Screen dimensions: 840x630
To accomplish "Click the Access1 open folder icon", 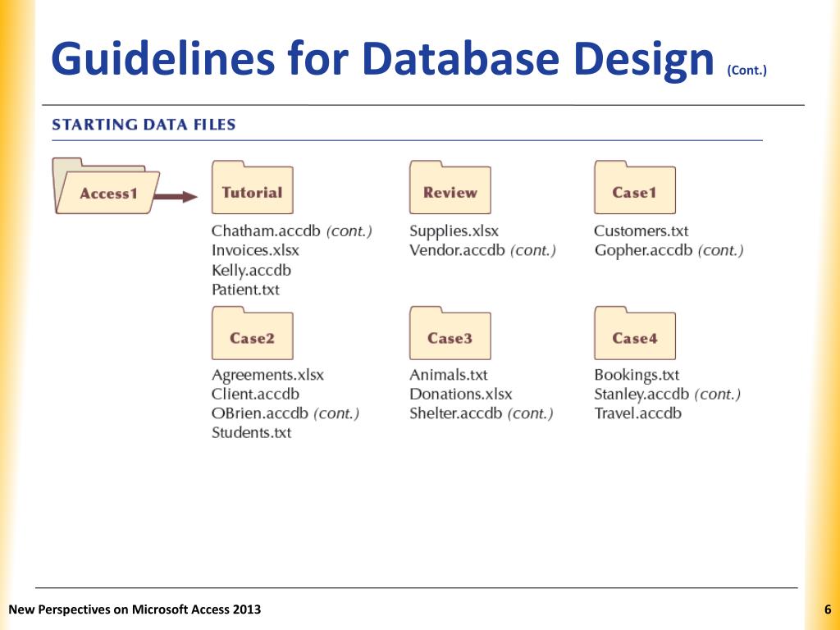I will (106, 186).
